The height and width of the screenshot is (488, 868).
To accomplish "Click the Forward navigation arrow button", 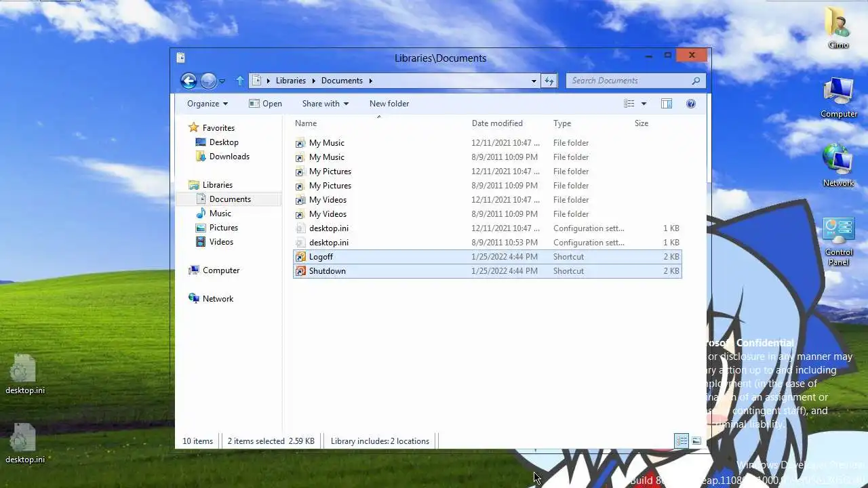I will 208,81.
